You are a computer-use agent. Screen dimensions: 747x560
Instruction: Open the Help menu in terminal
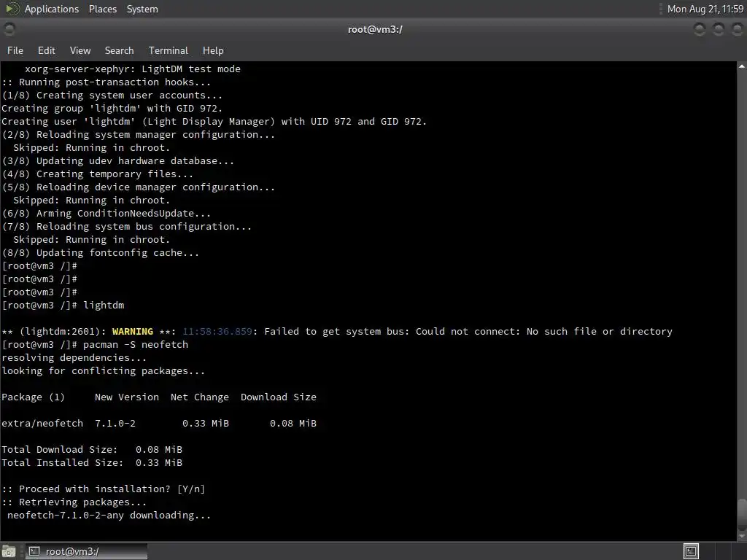point(213,50)
